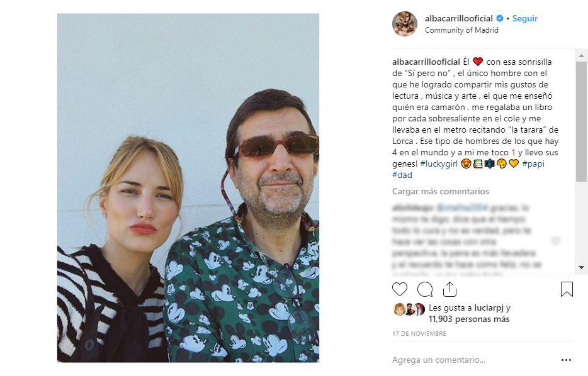
Task: Expand comments with Cargar más comentarios
Action: 441,191
